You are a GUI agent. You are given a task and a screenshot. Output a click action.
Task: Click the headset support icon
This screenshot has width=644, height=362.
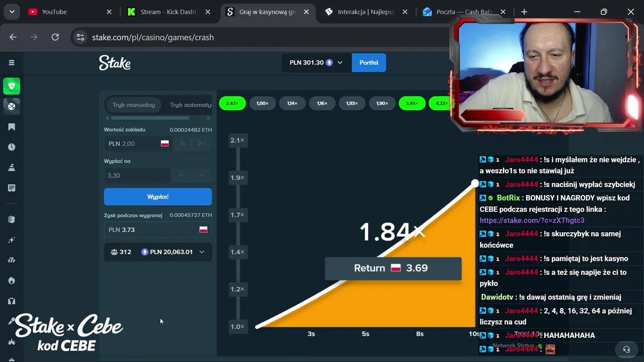[x=626, y=349]
